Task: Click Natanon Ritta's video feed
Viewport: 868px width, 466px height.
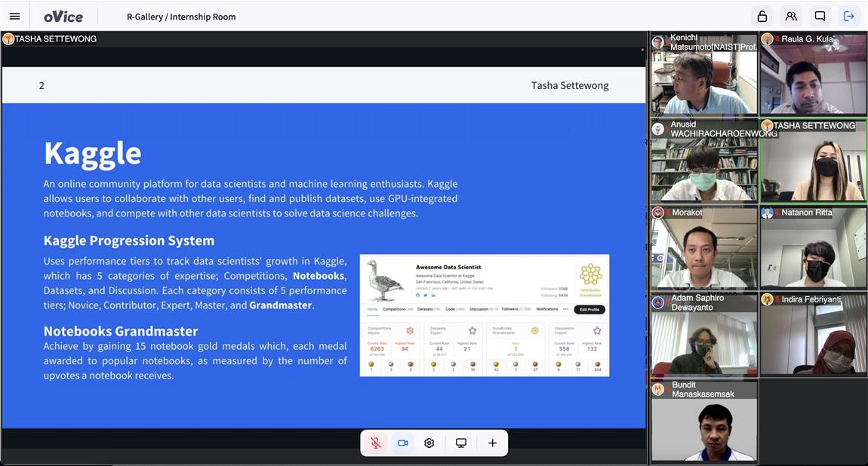Action: click(813, 247)
